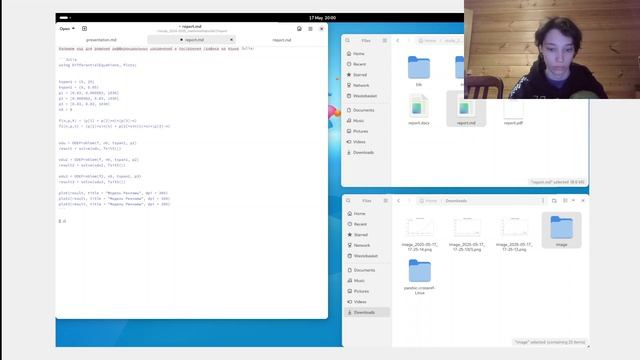This screenshot has width=640, height=360.
Task: Click Home breadcrumb in lower Files path bar
Action: point(429,200)
